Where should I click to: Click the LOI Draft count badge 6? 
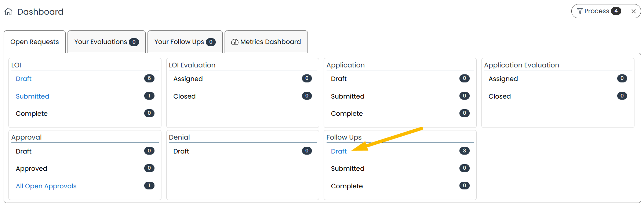tap(149, 78)
